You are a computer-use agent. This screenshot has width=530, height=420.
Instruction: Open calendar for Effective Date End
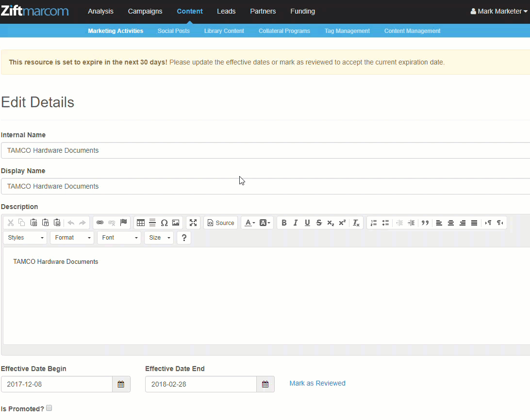click(x=265, y=384)
